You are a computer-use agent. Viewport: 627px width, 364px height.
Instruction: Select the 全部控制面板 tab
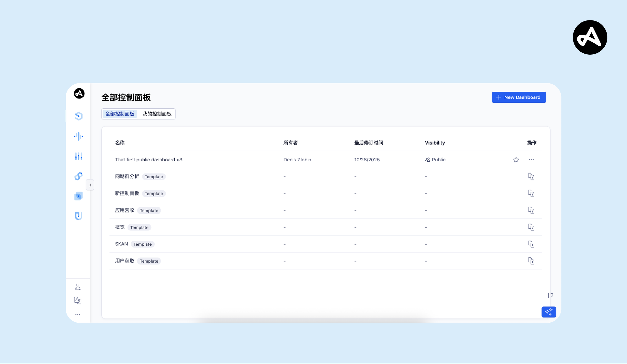(x=120, y=114)
